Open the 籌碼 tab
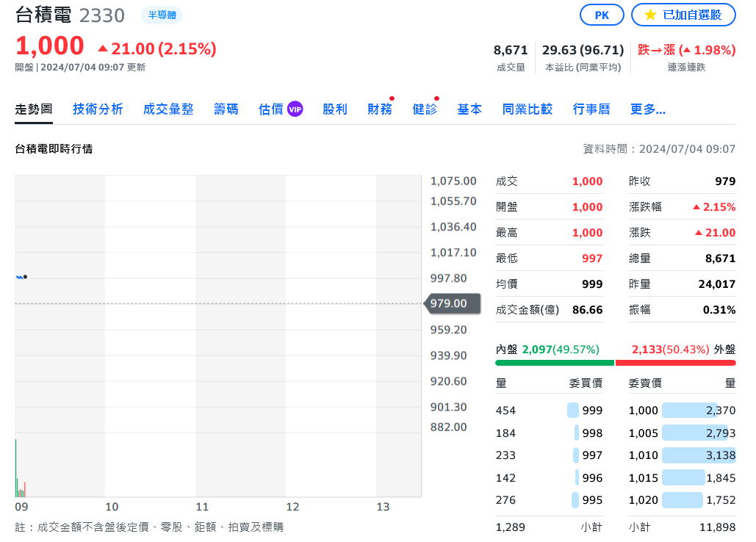 pyautogui.click(x=226, y=109)
